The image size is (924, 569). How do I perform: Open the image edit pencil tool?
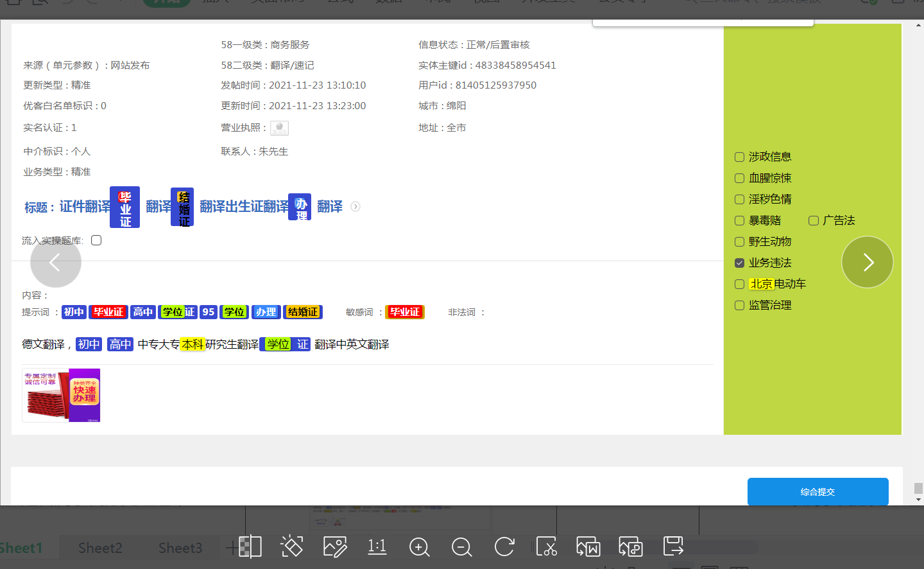pyautogui.click(x=335, y=547)
